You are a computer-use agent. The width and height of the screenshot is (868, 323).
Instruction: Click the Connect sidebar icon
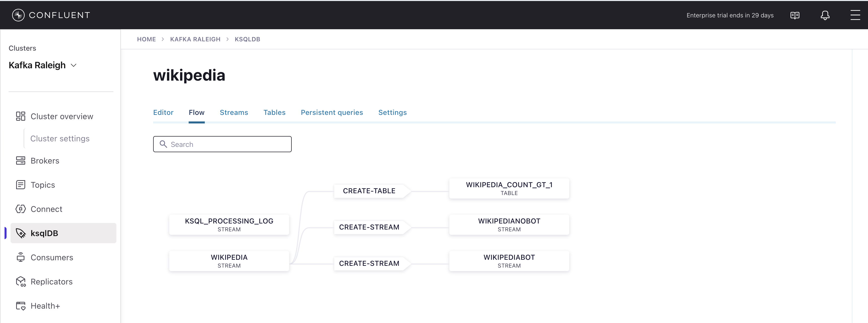click(21, 209)
